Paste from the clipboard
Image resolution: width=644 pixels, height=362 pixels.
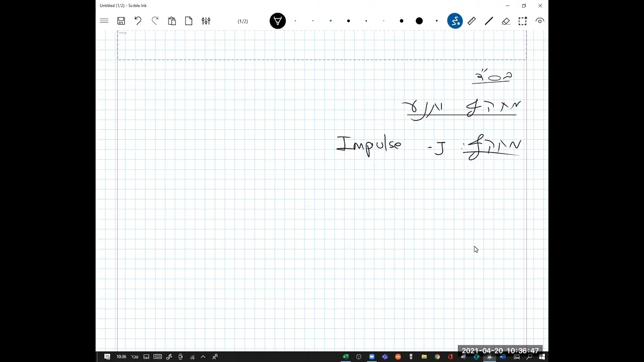[172, 21]
